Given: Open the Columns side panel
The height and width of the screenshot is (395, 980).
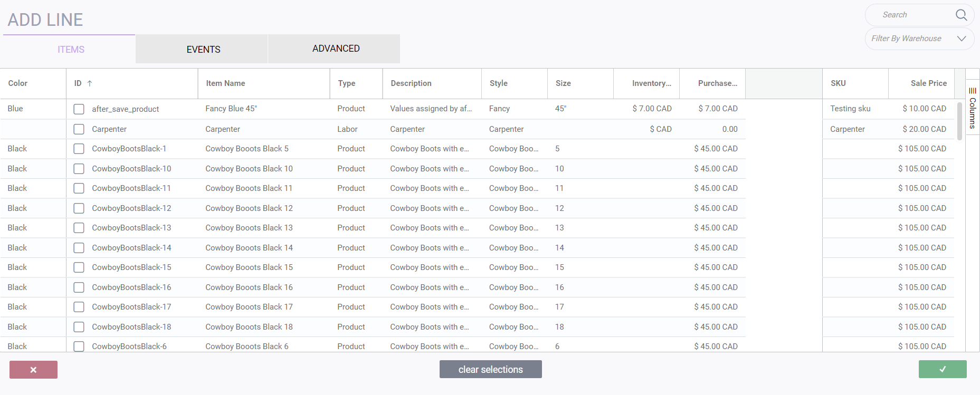Looking at the screenshot, I should 973,108.
